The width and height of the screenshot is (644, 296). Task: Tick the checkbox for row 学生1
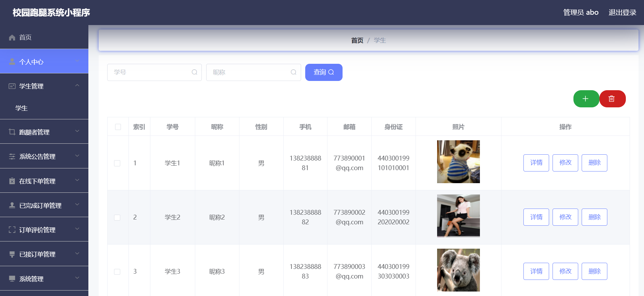click(x=117, y=163)
